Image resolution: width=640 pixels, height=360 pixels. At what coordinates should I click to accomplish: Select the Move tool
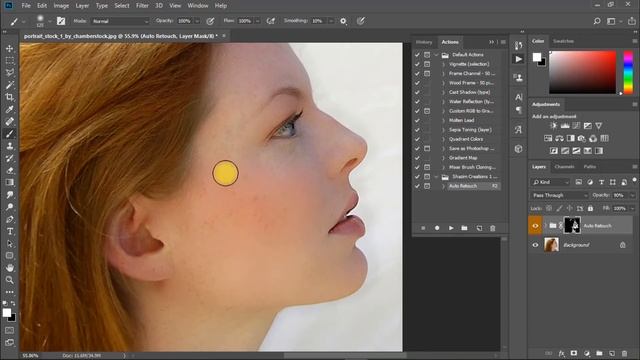coord(9,48)
